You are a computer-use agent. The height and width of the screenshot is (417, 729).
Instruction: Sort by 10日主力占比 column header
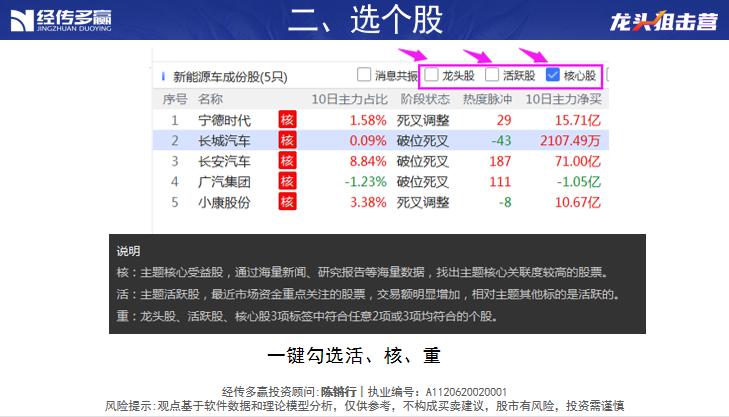(349, 99)
